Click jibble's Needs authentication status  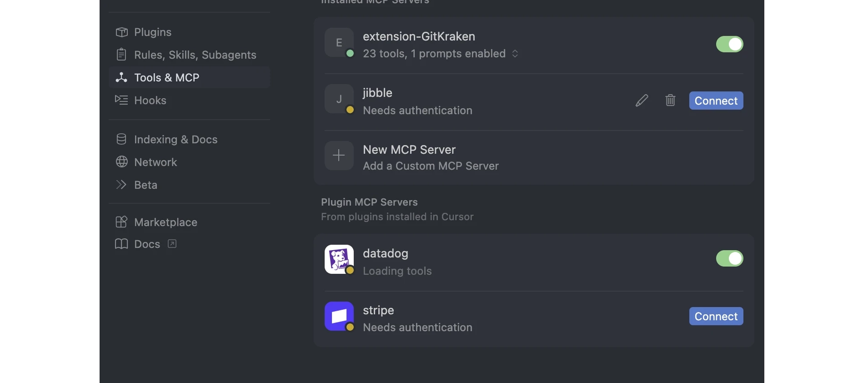click(417, 111)
